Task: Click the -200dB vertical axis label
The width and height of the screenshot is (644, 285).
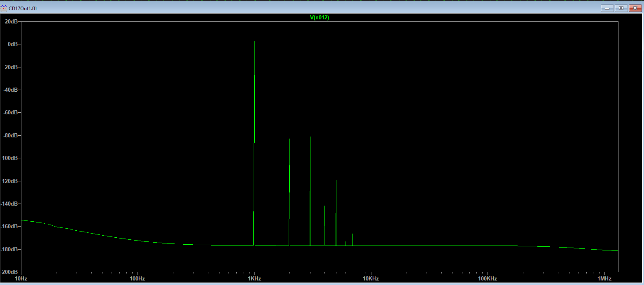Action: pyautogui.click(x=9, y=272)
